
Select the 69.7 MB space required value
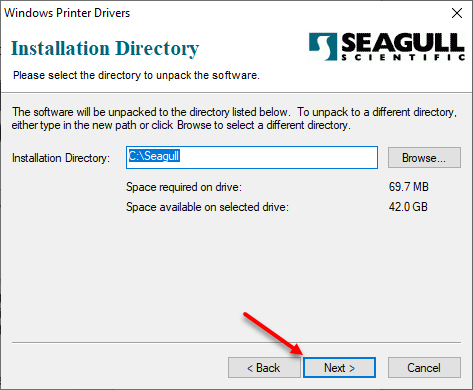(409, 187)
